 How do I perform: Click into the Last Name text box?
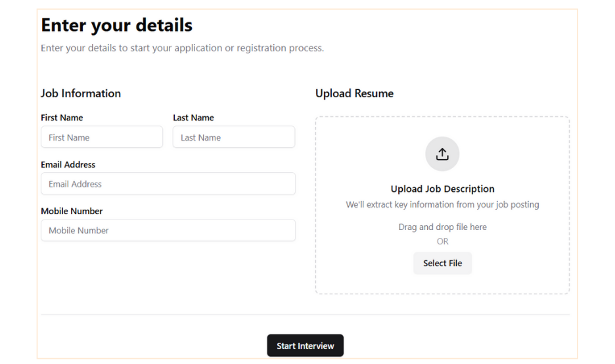tap(233, 137)
